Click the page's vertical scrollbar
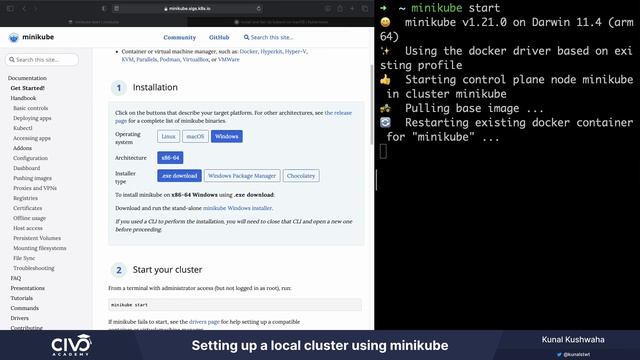This screenshot has width=640, height=360. click(x=371, y=104)
